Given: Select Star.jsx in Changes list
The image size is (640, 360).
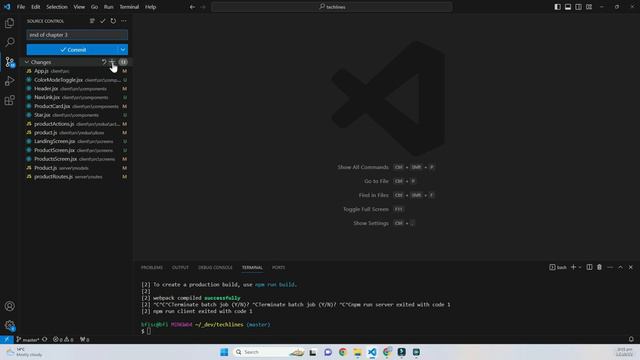Looking at the screenshot, I should pyautogui.click(x=77, y=115).
